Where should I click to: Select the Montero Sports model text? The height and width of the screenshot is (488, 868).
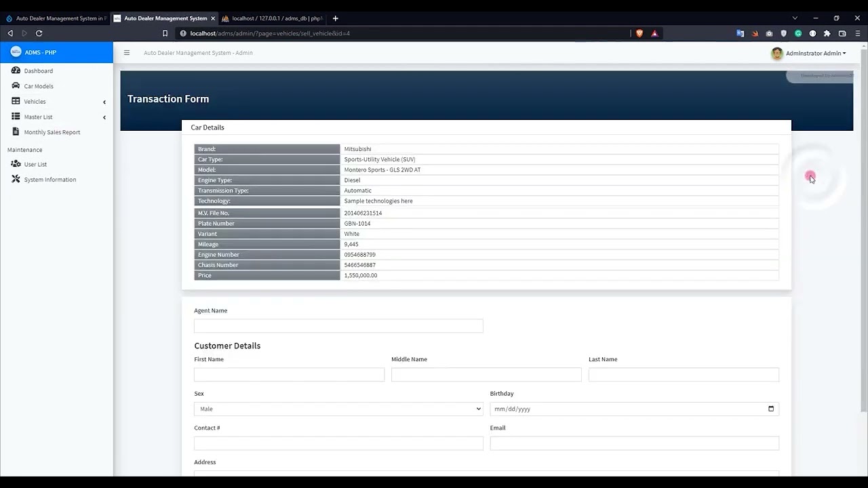coord(382,170)
